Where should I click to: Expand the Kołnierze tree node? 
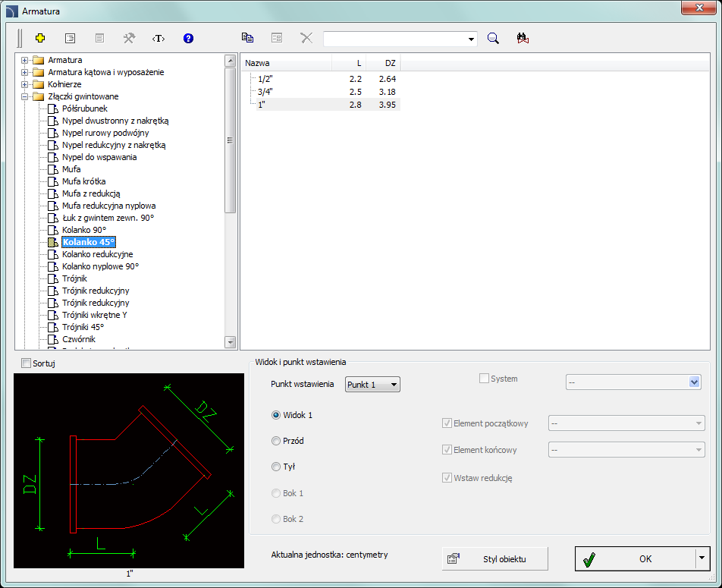(x=25, y=84)
